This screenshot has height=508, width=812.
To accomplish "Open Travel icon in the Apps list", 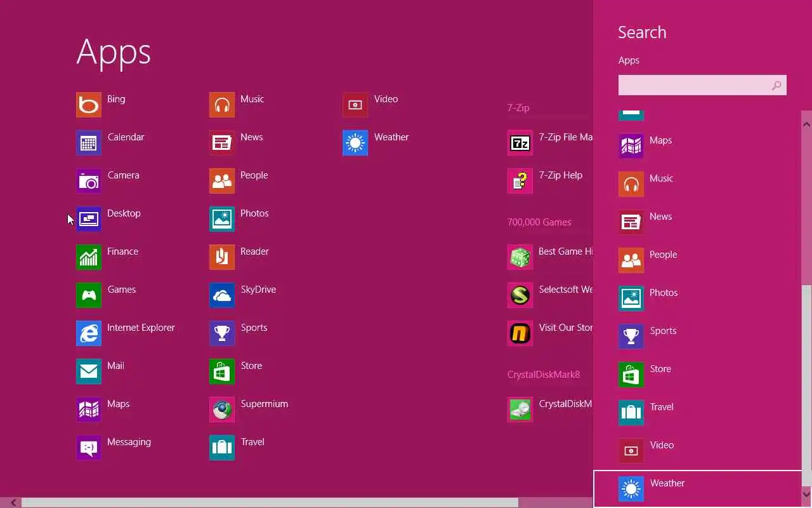I will (222, 448).
